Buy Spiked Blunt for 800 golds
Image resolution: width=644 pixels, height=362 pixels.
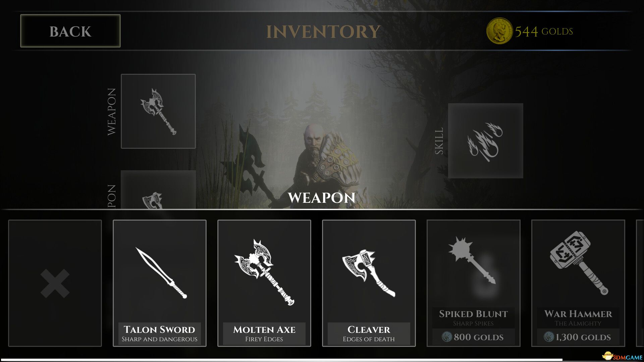pyautogui.click(x=473, y=337)
